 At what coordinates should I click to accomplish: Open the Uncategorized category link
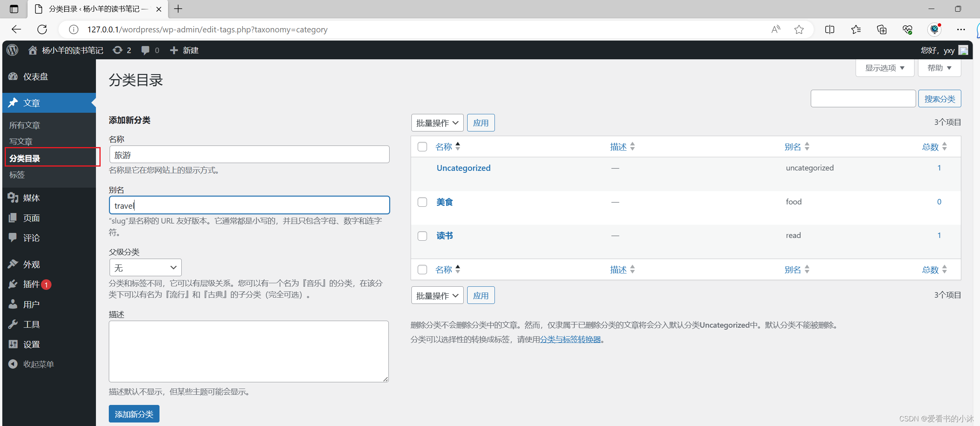(464, 168)
